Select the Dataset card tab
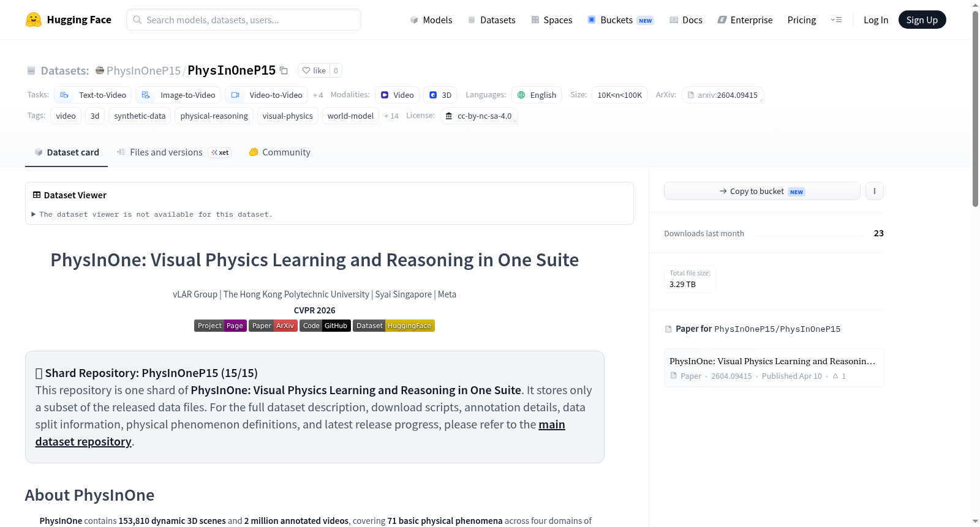 (67, 152)
